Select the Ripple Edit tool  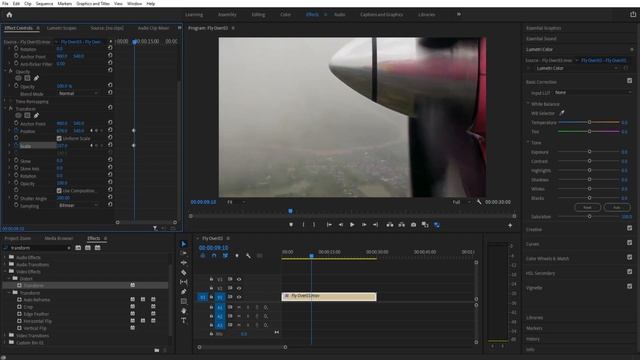tap(184, 263)
